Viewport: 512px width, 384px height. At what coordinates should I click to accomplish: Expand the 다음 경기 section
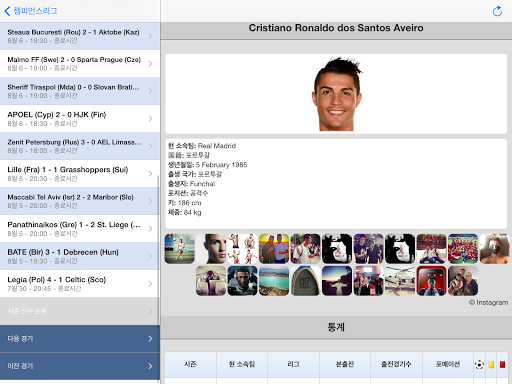click(x=80, y=339)
